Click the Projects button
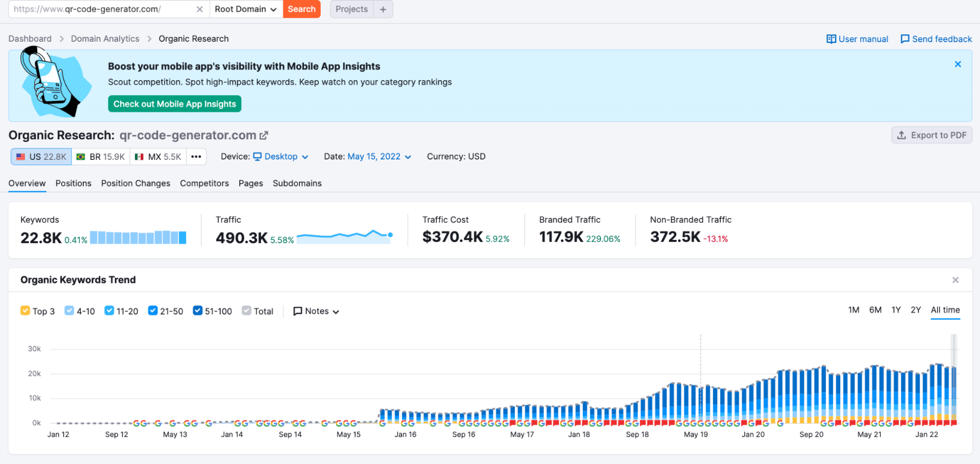980x464 pixels. point(352,9)
